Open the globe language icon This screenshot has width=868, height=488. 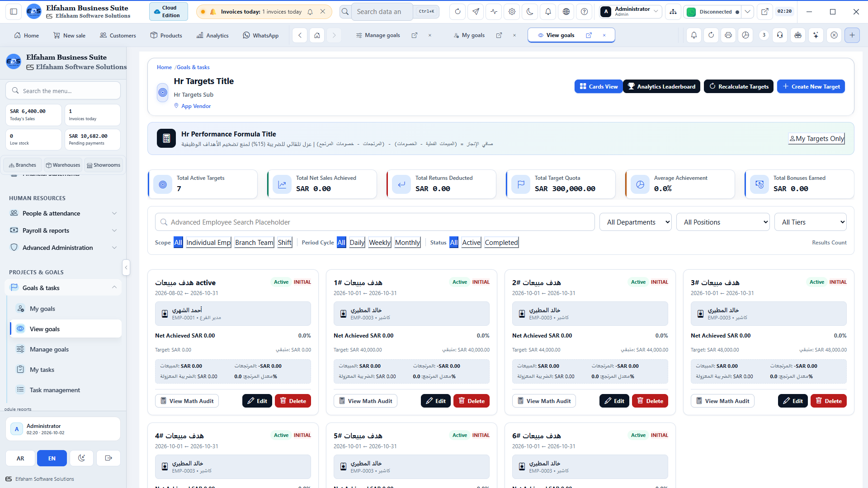pyautogui.click(x=566, y=12)
